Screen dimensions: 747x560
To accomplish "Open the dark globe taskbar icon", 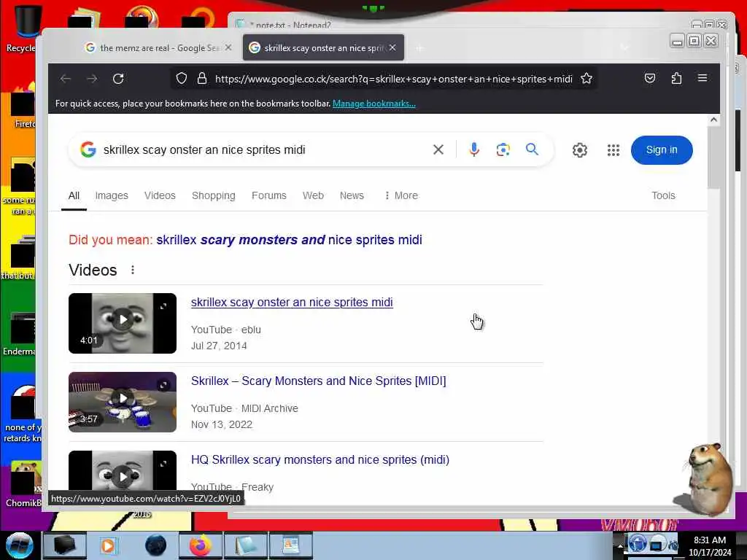I will pos(156,545).
